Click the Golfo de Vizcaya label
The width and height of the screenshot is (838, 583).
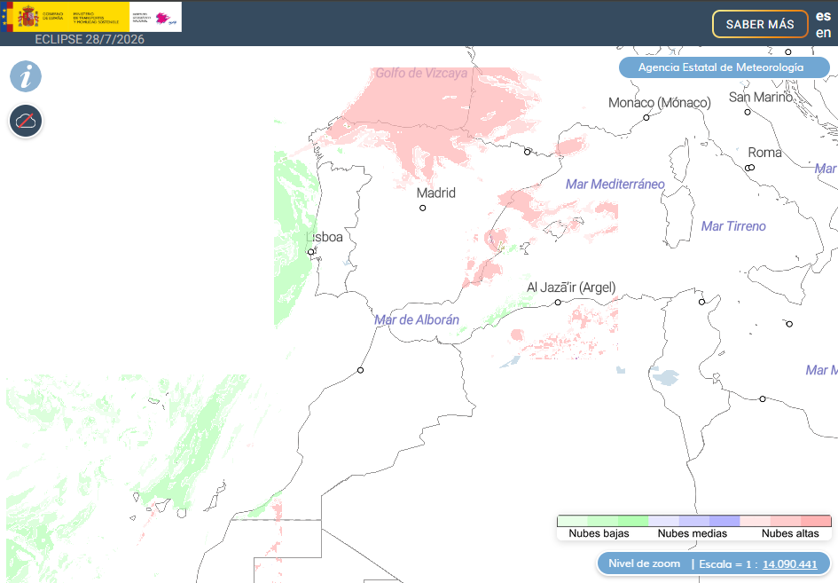pos(421,73)
